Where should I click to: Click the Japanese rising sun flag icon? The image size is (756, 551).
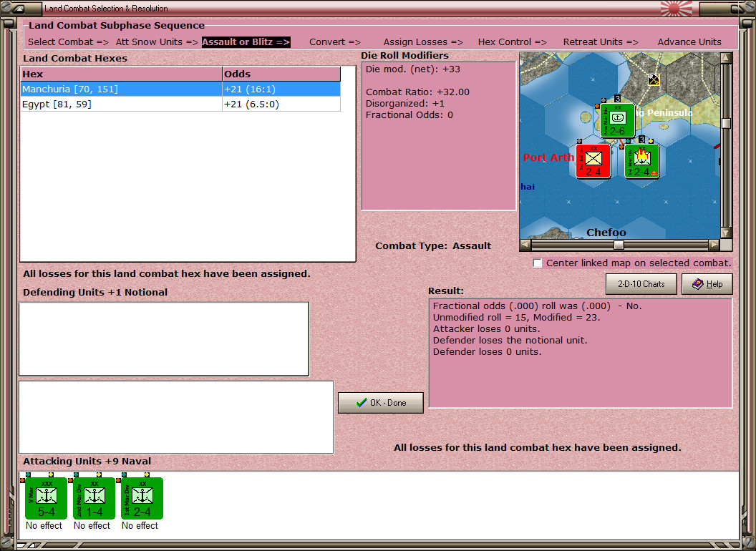click(677, 8)
